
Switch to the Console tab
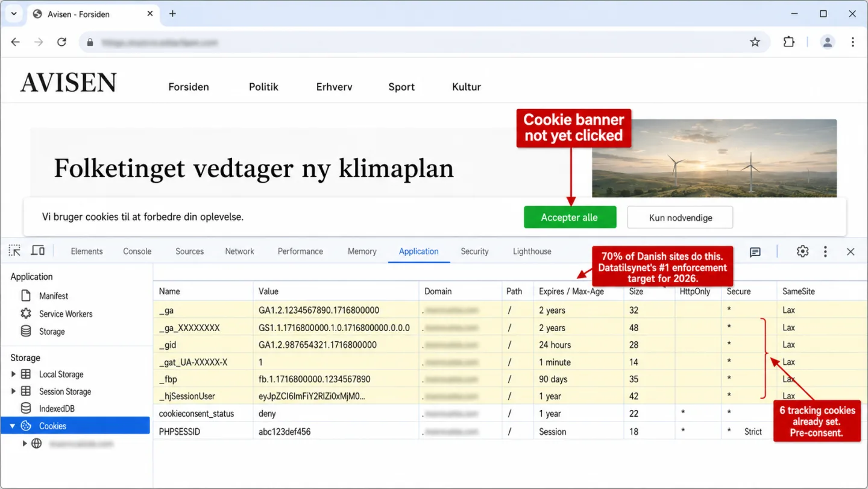coord(137,251)
